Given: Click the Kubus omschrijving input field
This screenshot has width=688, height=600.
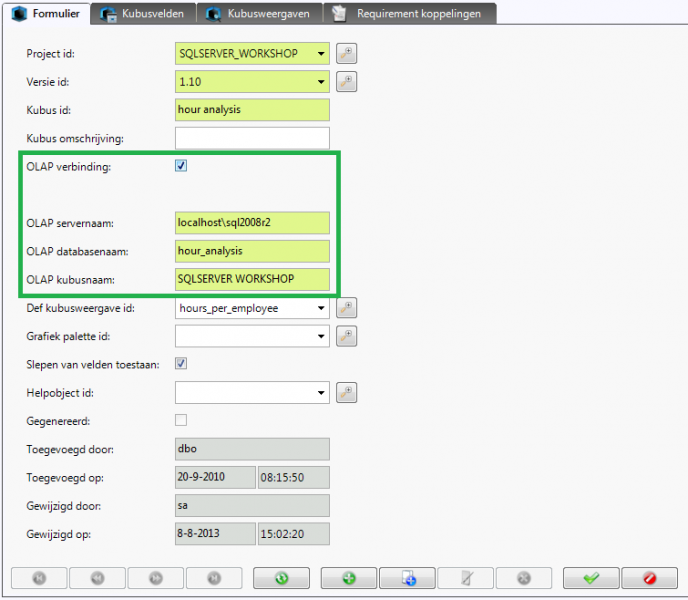Looking at the screenshot, I should [252, 138].
